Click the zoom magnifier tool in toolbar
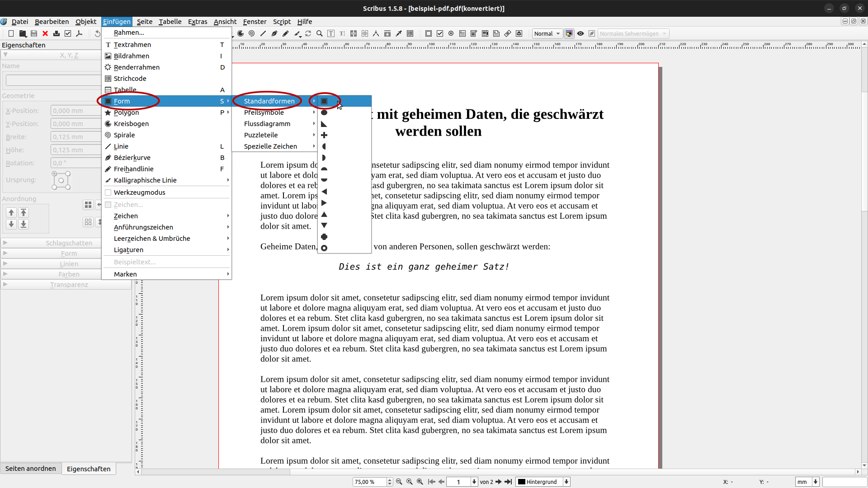 coord(320,33)
